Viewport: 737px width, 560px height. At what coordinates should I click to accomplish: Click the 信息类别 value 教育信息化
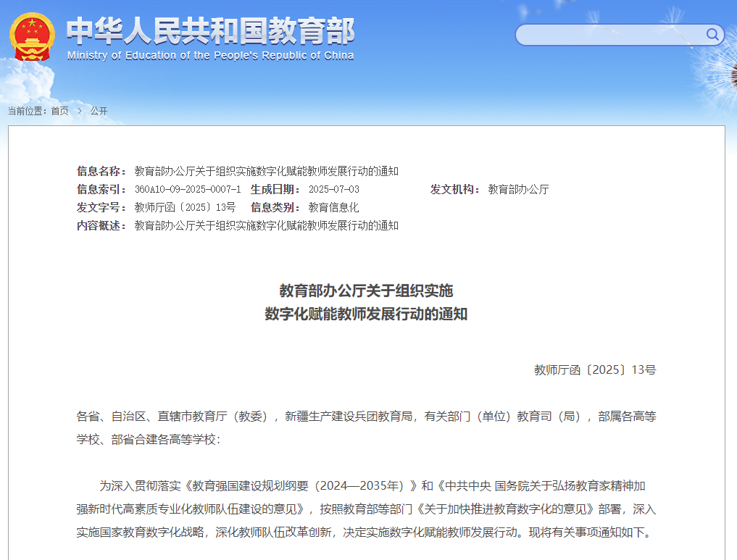coord(334,207)
